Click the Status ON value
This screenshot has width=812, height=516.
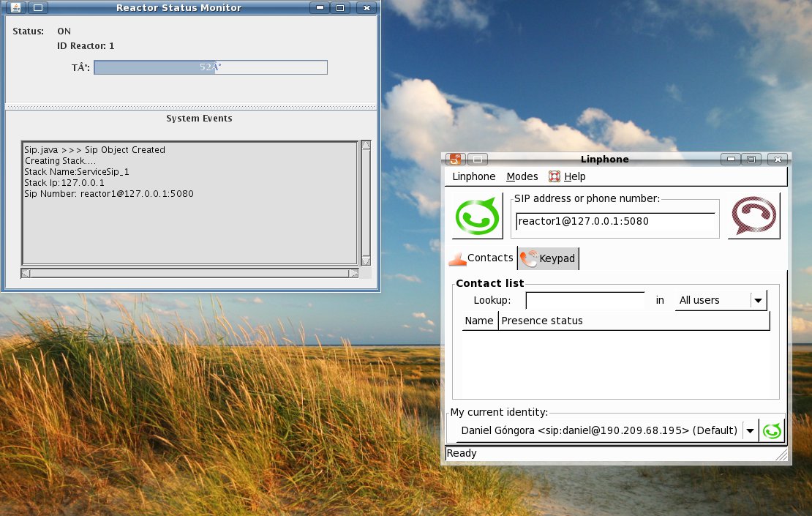(64, 31)
